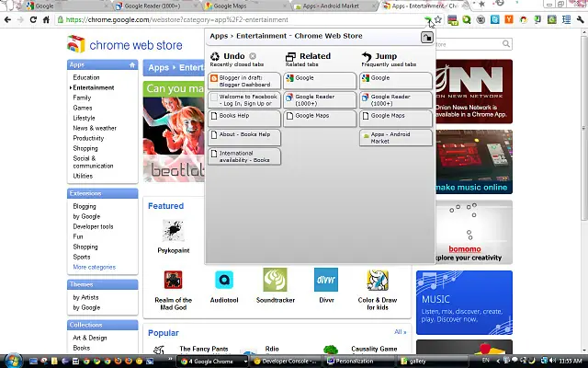Bookmark this page with the star icon
The width and height of the screenshot is (588, 368).
click(438, 19)
